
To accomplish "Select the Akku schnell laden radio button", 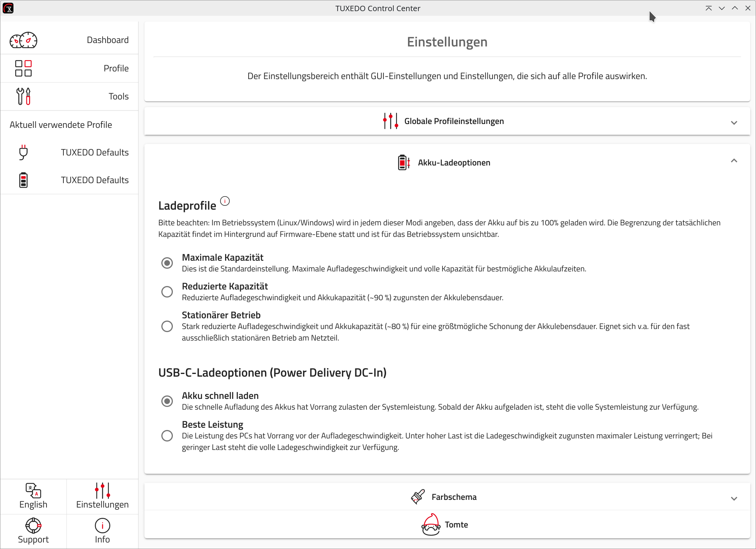I will point(167,401).
